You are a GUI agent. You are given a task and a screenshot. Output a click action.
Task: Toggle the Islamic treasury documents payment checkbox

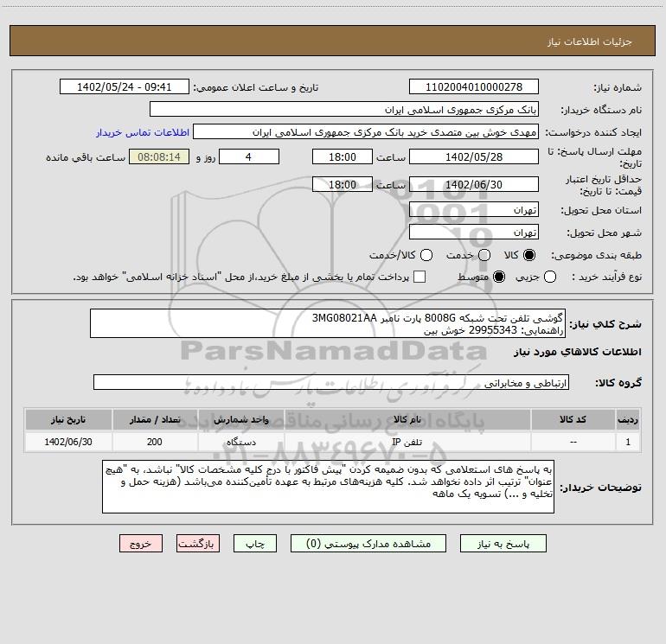(x=419, y=277)
